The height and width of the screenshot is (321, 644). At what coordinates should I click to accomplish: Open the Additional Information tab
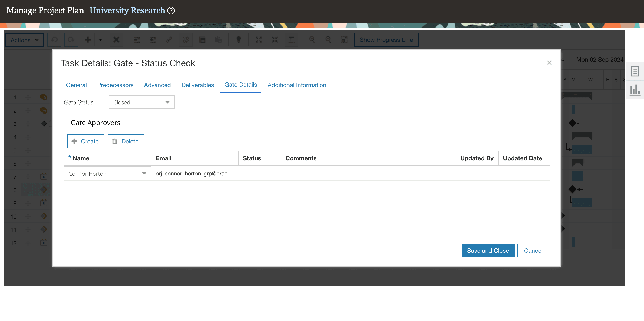pyautogui.click(x=297, y=85)
